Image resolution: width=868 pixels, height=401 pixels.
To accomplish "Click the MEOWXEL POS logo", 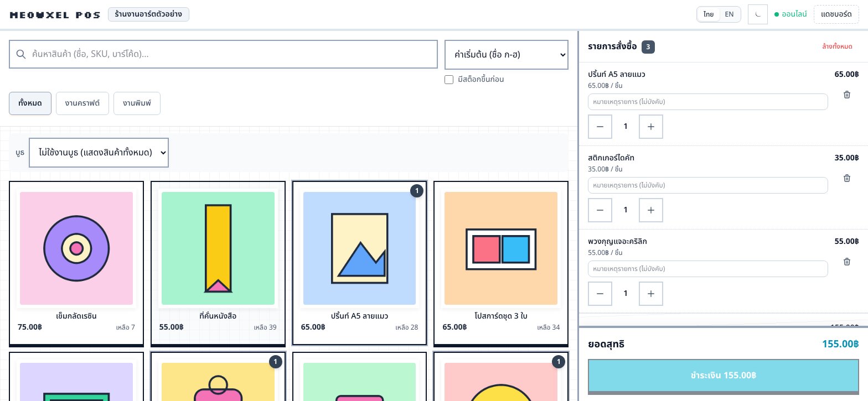I will pos(55,15).
